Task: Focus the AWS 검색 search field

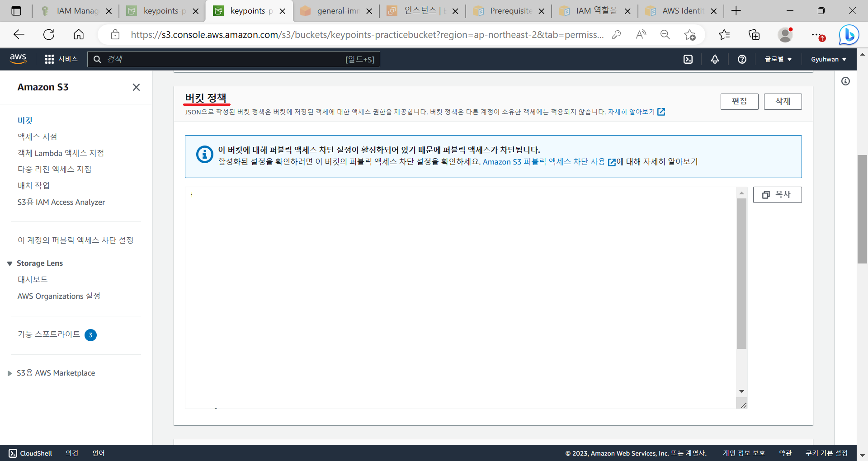Action: (x=234, y=59)
